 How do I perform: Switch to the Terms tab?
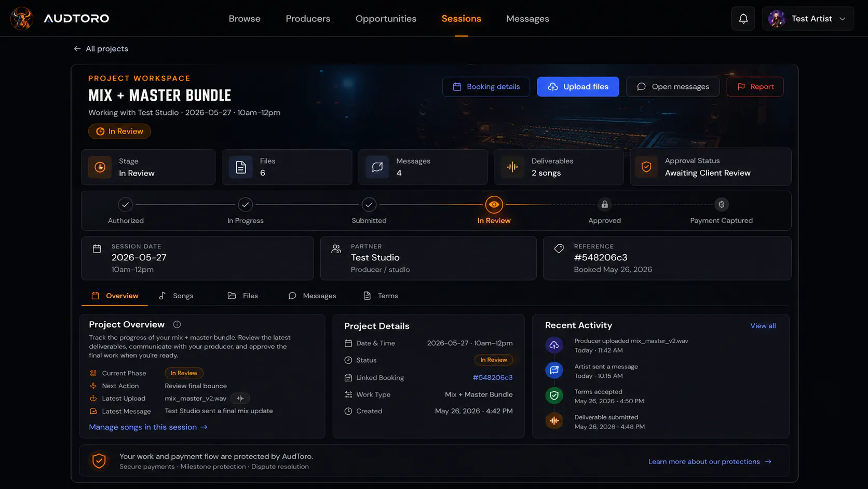[x=381, y=296]
